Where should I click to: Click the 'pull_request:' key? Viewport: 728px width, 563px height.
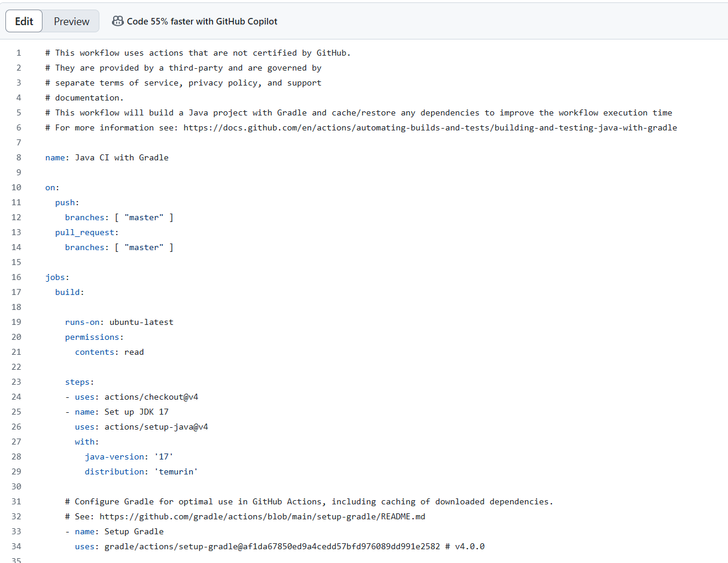coord(87,232)
